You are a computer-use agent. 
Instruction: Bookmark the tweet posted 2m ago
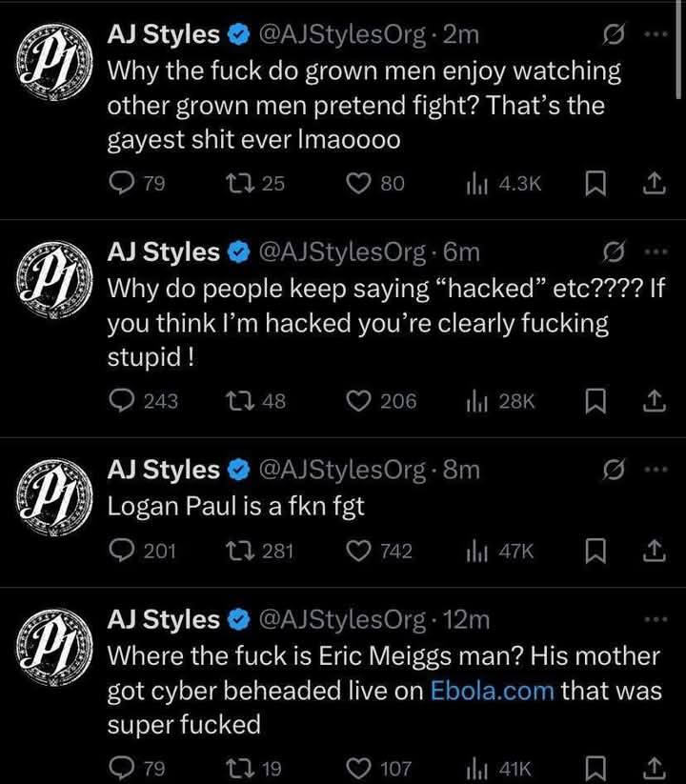(595, 184)
